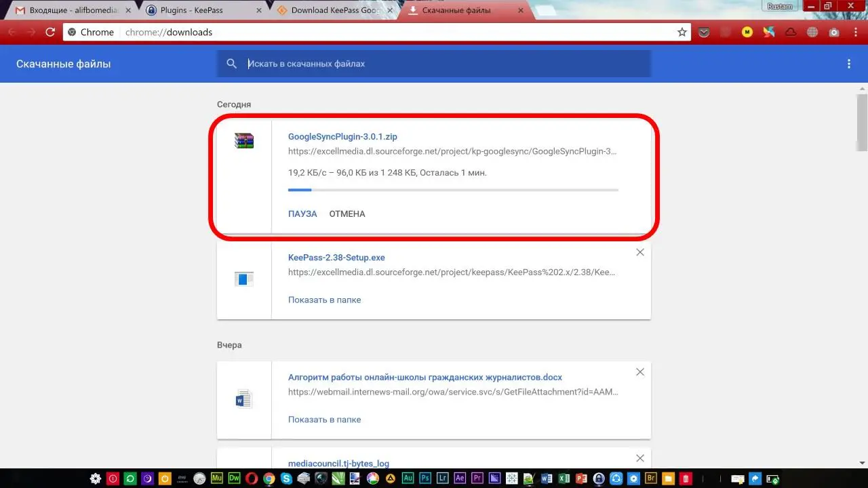Remove the mediacouncil.tj-bytes_log entry
Viewport: 868px width, 488px height.
click(x=639, y=458)
